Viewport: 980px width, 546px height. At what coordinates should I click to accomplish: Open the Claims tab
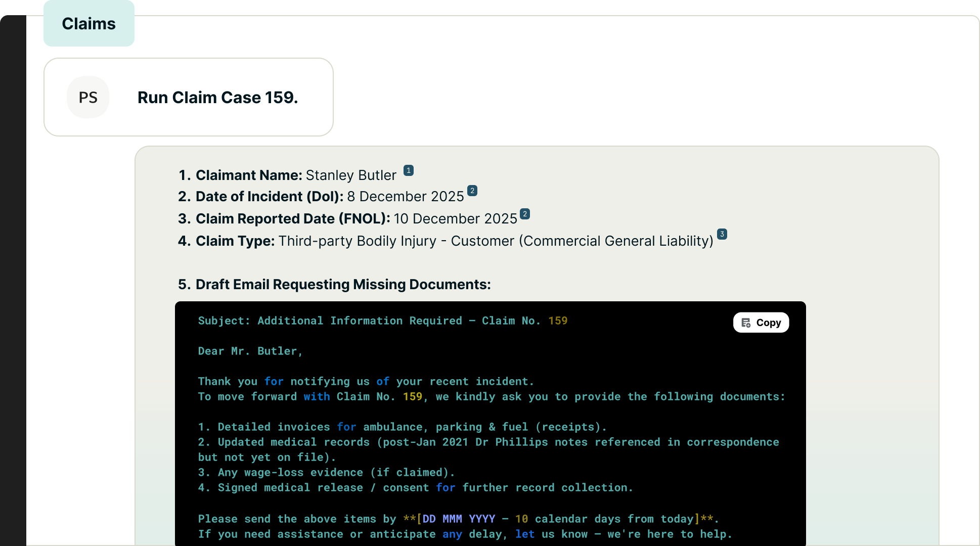(88, 24)
